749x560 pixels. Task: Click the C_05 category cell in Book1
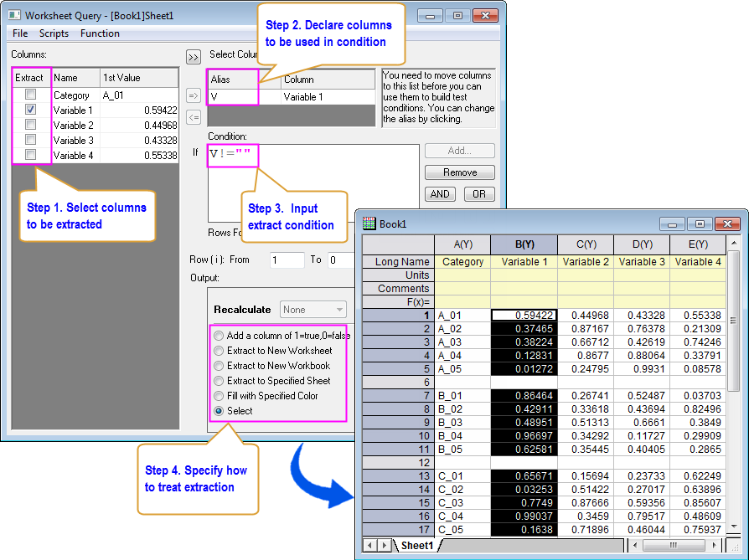click(462, 529)
